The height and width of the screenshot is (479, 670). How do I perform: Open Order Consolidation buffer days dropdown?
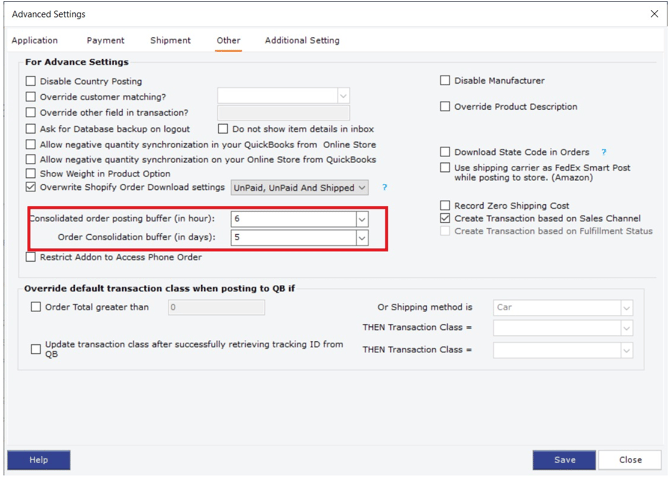[x=361, y=238]
